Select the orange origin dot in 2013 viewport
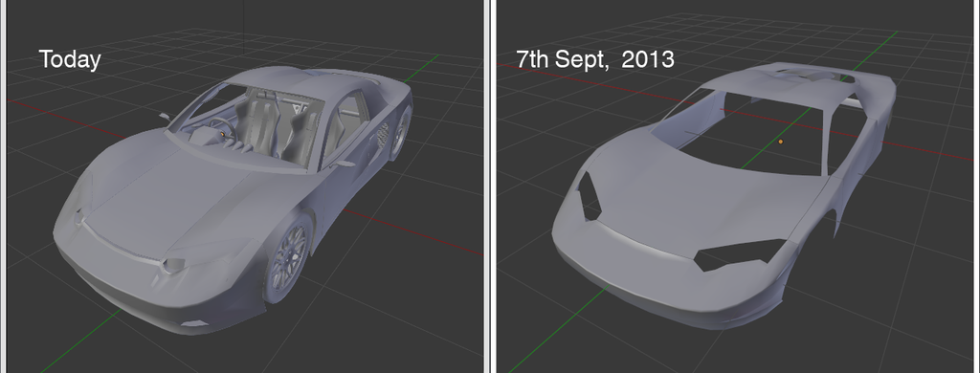980x373 pixels. [780, 142]
